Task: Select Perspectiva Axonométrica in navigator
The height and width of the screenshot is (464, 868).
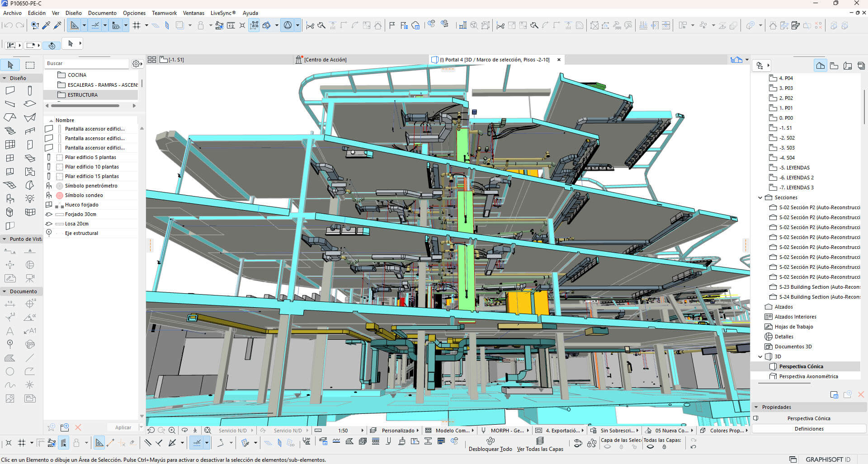Action: pyautogui.click(x=808, y=376)
